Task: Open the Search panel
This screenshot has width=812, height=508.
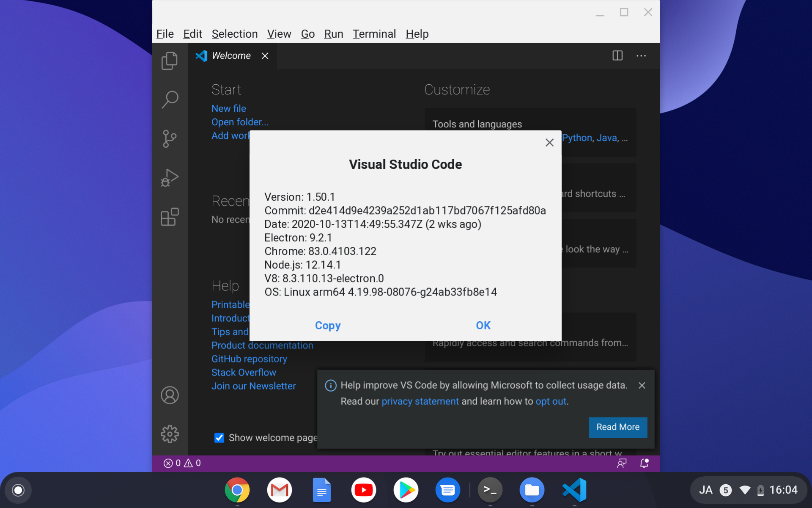Action: coord(170,99)
